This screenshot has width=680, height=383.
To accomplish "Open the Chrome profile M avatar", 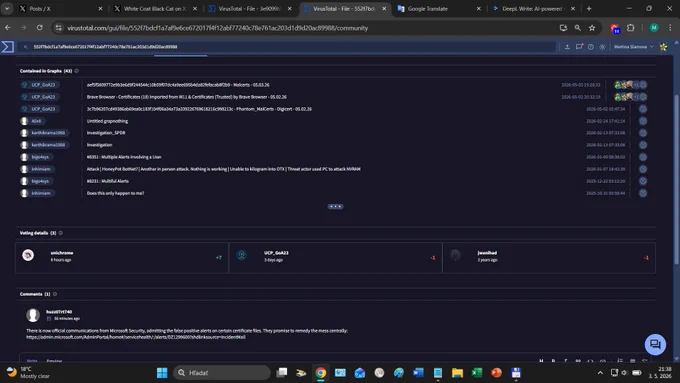I will pyautogui.click(x=654, y=28).
